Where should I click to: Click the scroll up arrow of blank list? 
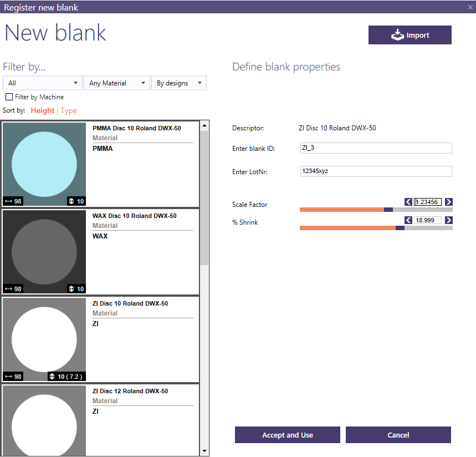[x=204, y=125]
